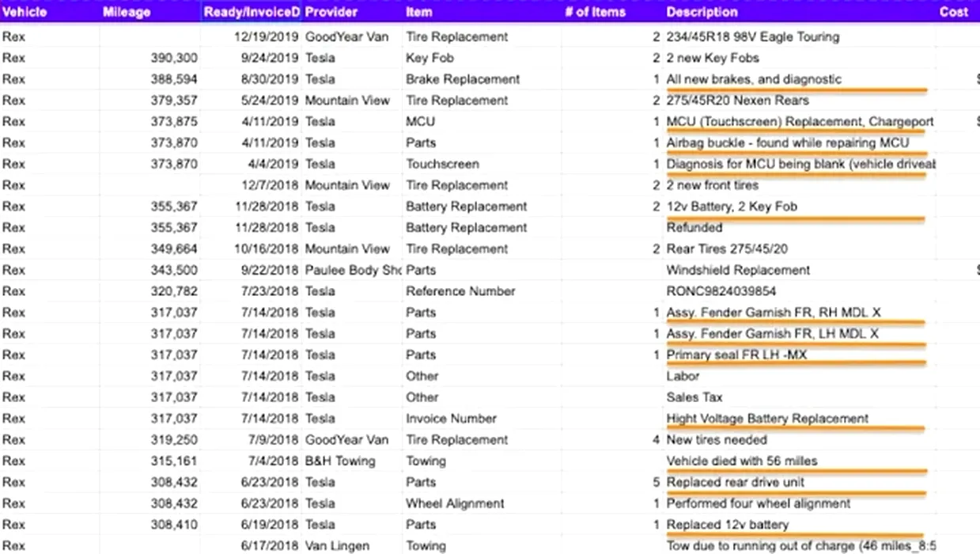The width and height of the screenshot is (980, 554).
Task: Click the date 5/24/2019
Action: 270,101
